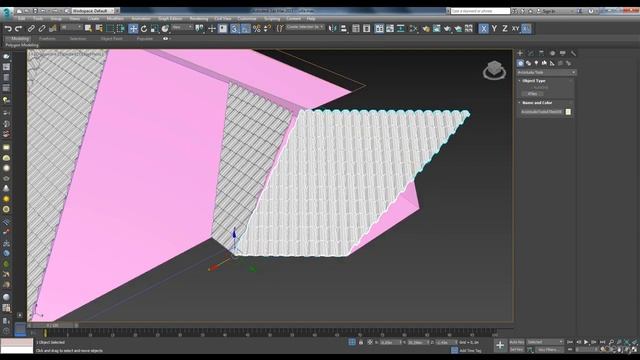Open the Layer Explorer icon

(x=367, y=29)
